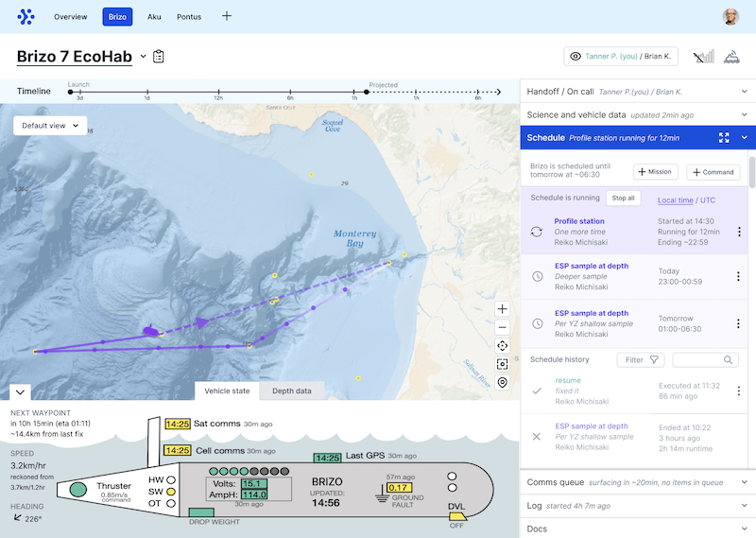756x538 pixels.
Task: Switch to the Aku vehicle tab
Action: pos(154,17)
